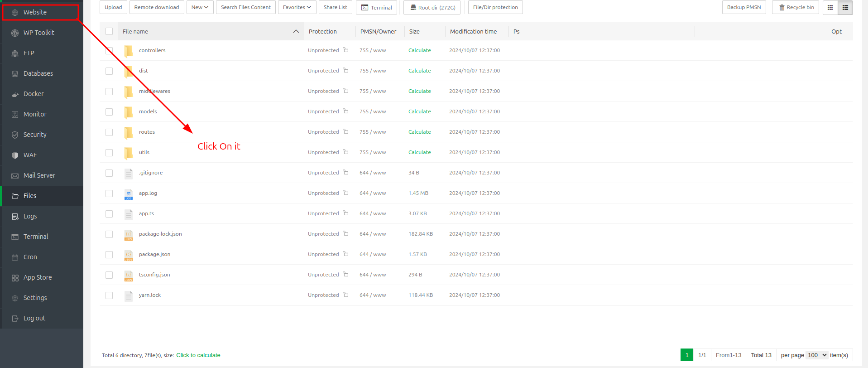This screenshot has width=868, height=368.
Task: Click the lock icon in yarn.lock row
Action: [345, 295]
